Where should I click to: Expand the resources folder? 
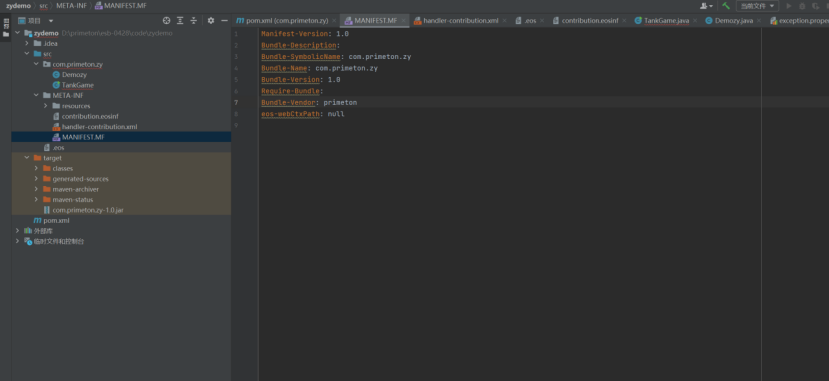coord(46,106)
